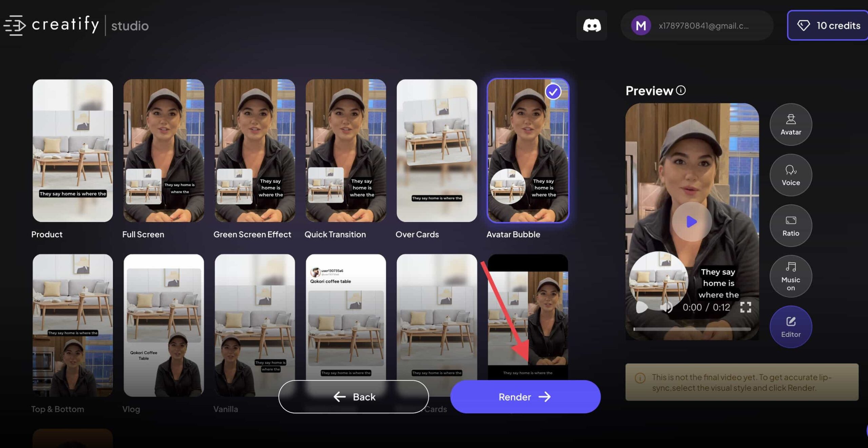
Task: Click the Discord icon in top bar
Action: click(x=592, y=25)
